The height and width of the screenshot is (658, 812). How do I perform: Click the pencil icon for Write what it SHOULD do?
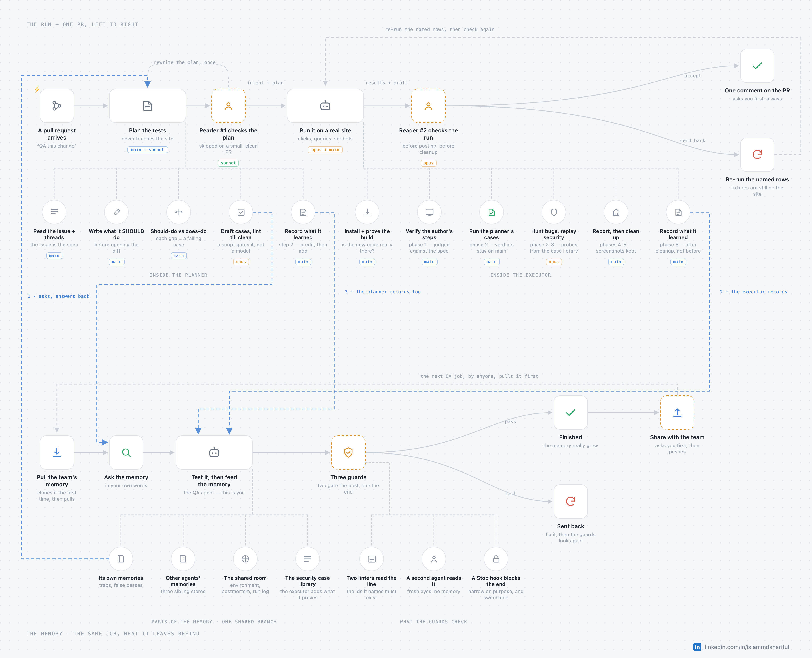coord(116,212)
